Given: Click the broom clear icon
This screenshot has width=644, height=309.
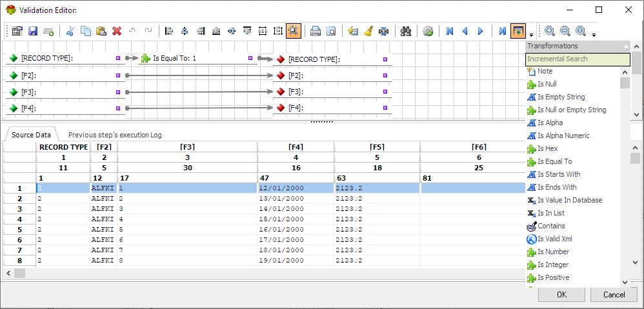Looking at the screenshot, I should [368, 31].
